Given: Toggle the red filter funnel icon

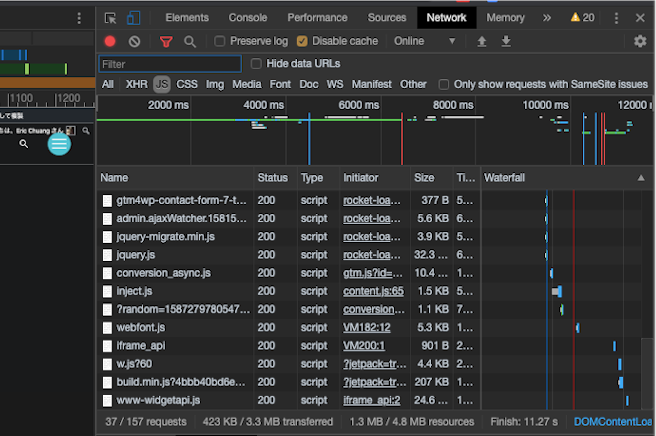Looking at the screenshot, I should pyautogui.click(x=166, y=41).
